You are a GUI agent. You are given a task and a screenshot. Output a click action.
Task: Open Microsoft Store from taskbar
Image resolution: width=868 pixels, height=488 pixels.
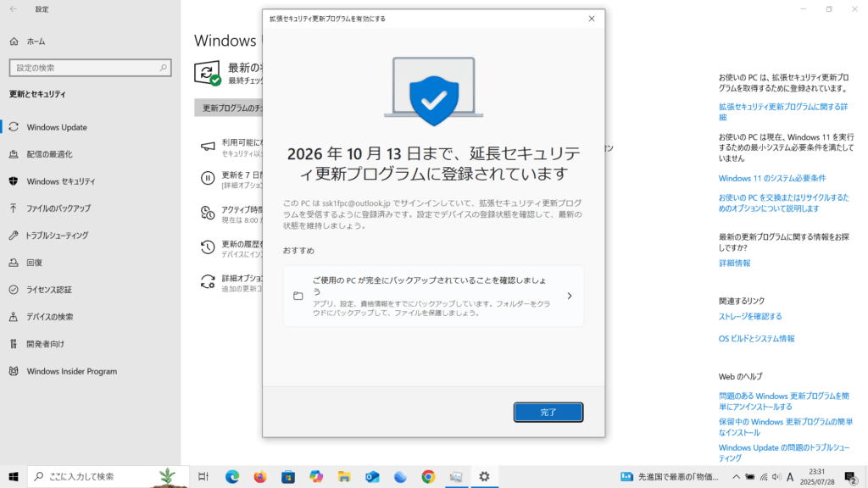pos(288,476)
